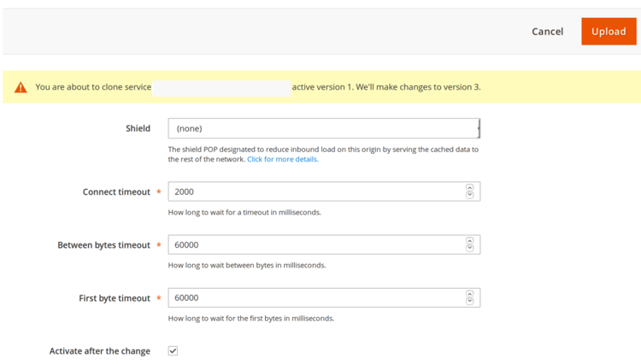
Task: Increment Between bytes timeout using up arrow
Action: tap(469, 241)
